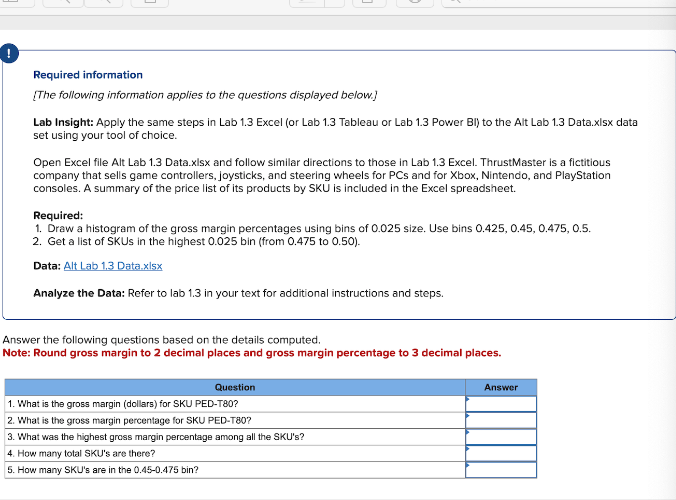Open the Alt Lab 1.3 Data.xlsx link
The width and height of the screenshot is (676, 500).
pos(113,266)
